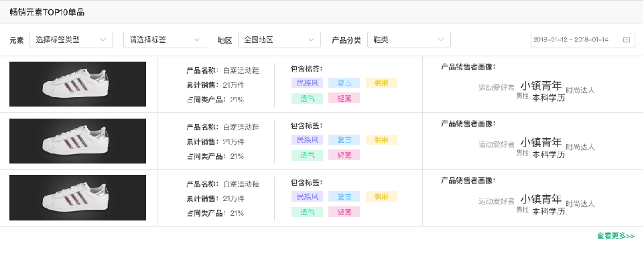Expand the 鞋类 product category dropdown
The height and width of the screenshot is (258, 644).
tap(409, 40)
